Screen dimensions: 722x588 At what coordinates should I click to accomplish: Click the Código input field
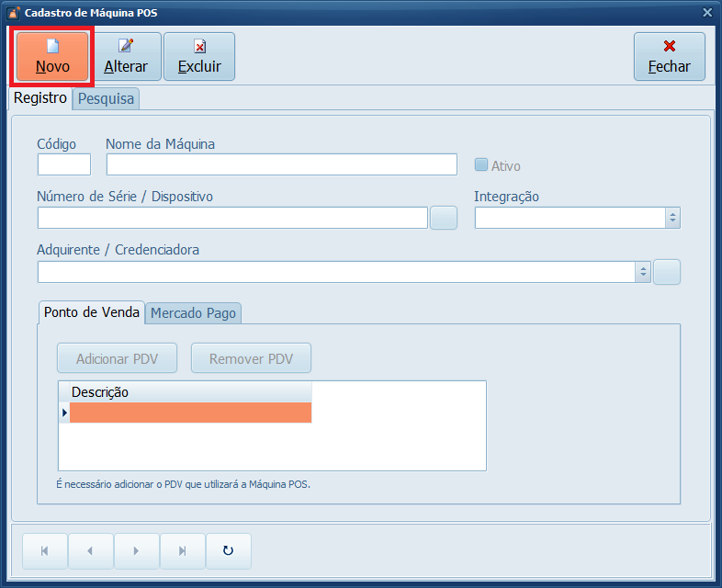point(64,164)
